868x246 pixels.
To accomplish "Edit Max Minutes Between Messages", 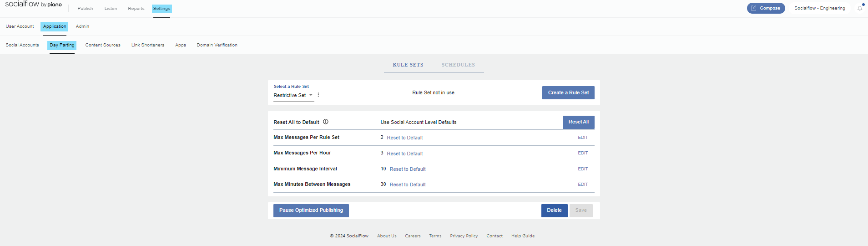I will pyautogui.click(x=583, y=184).
